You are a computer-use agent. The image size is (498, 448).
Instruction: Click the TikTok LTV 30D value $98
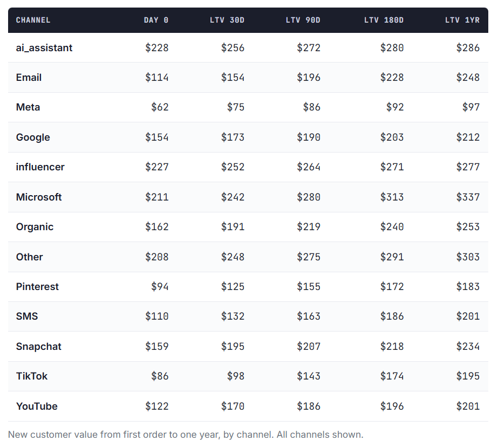[236, 376]
